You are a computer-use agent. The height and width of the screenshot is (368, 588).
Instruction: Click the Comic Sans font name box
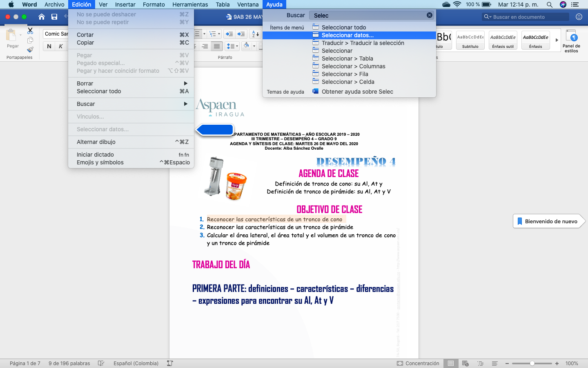pyautogui.click(x=56, y=34)
